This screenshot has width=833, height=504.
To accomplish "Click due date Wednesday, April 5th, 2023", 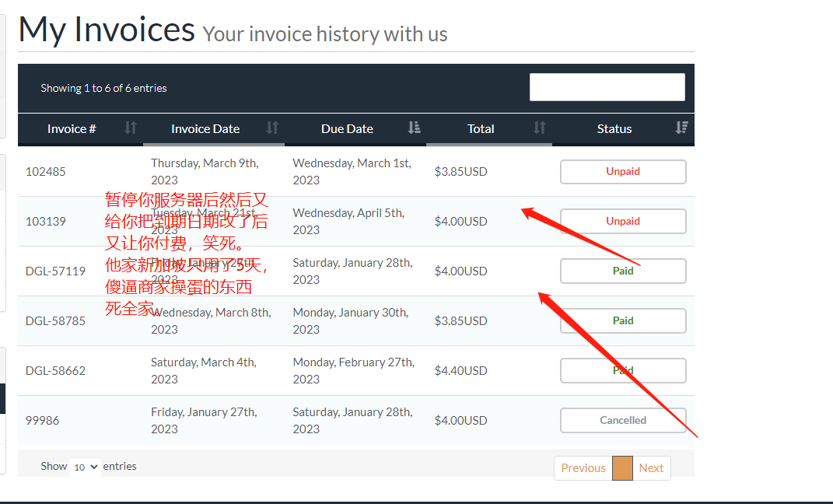I will tap(348, 221).
